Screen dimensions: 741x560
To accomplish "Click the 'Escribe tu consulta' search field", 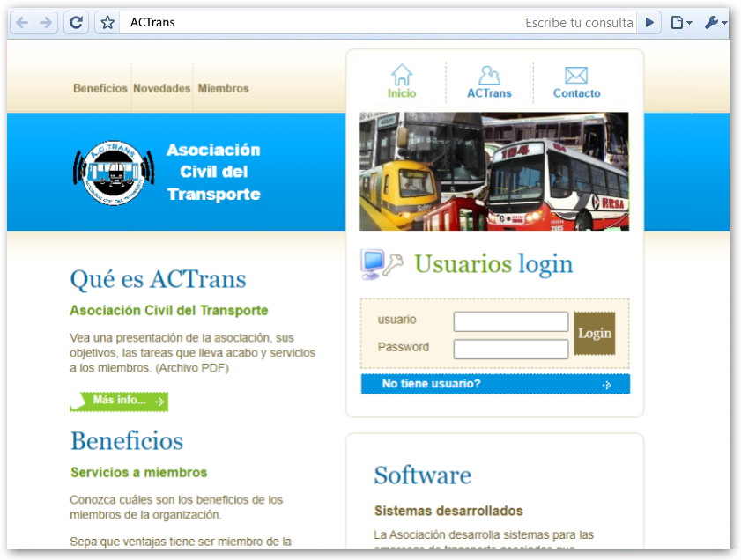I will click(579, 23).
